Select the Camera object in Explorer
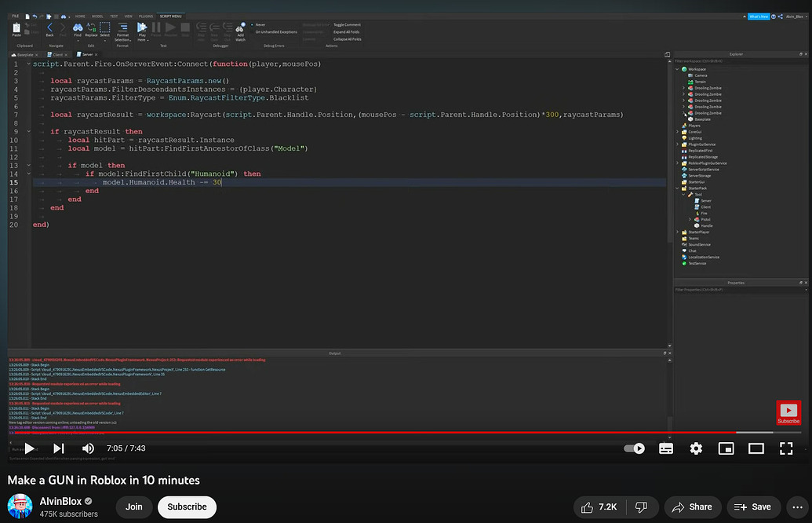This screenshot has width=812, height=523. (697, 75)
